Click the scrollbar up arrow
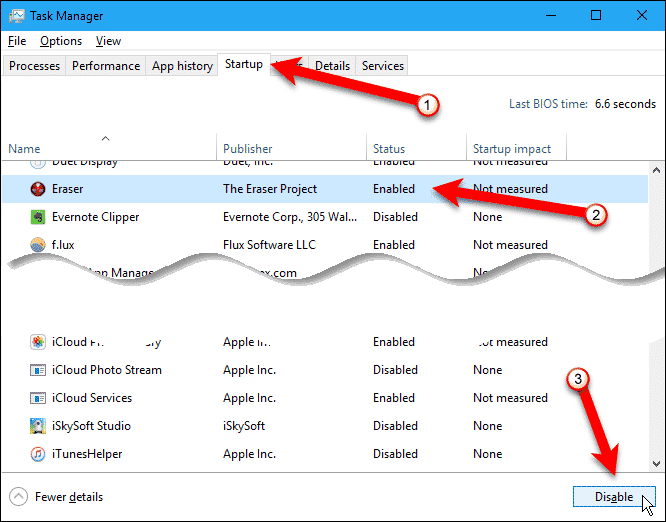Screen dimensions: 666x522 (x=656, y=170)
